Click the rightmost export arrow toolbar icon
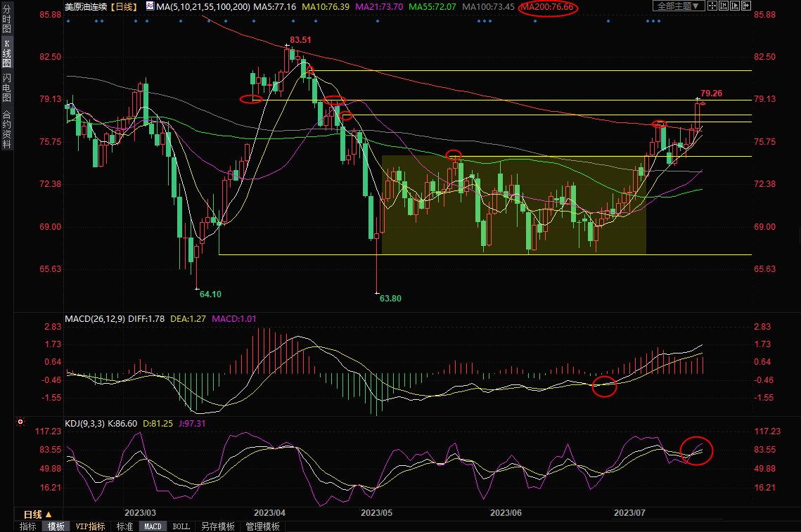This screenshot has height=532, width=801. coord(747,6)
